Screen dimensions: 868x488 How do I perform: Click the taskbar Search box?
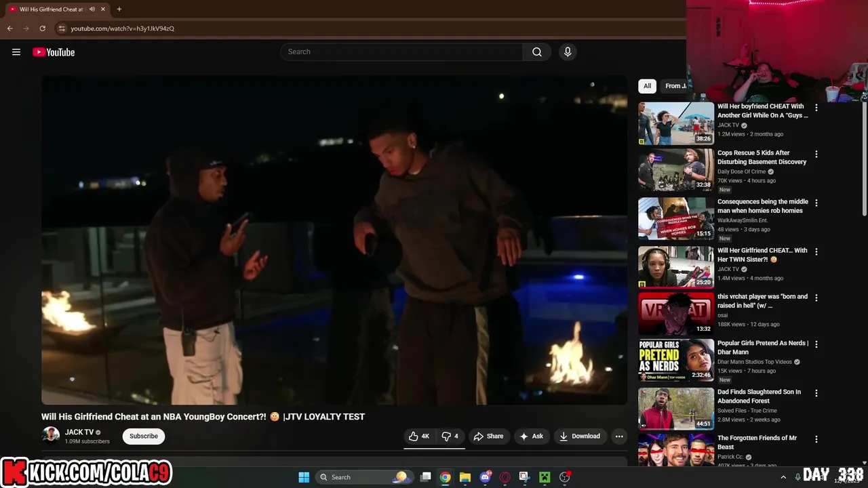364,477
